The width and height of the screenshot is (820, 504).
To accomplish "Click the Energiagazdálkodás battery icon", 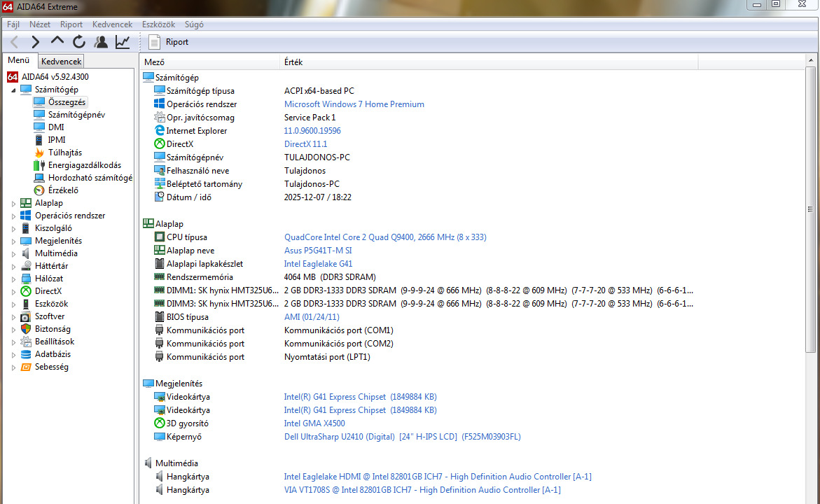I will tap(39, 165).
